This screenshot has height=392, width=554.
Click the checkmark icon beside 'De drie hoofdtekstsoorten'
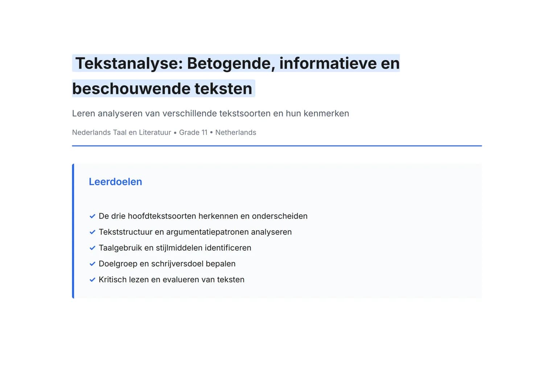click(92, 216)
